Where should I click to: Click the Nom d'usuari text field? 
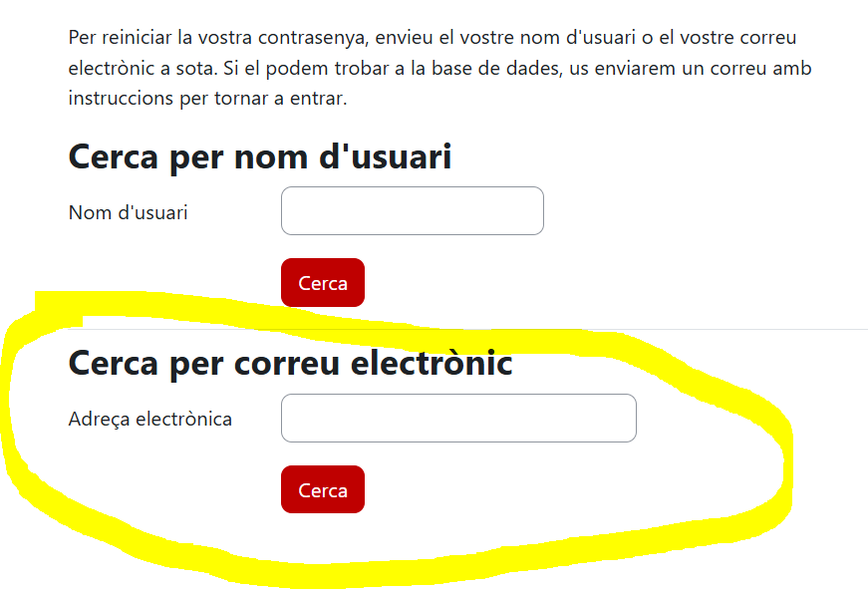pos(412,211)
